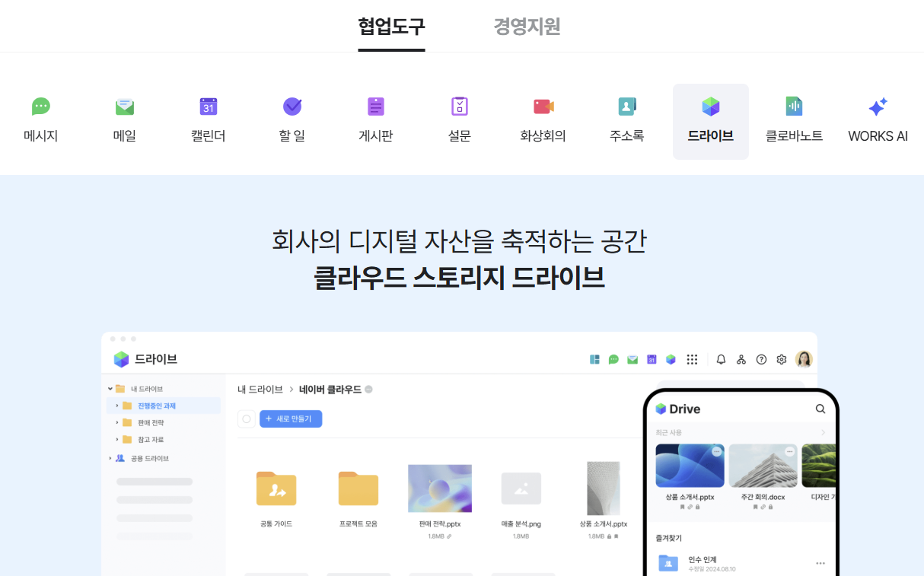Open the green message icon in Drive header

pyautogui.click(x=613, y=359)
